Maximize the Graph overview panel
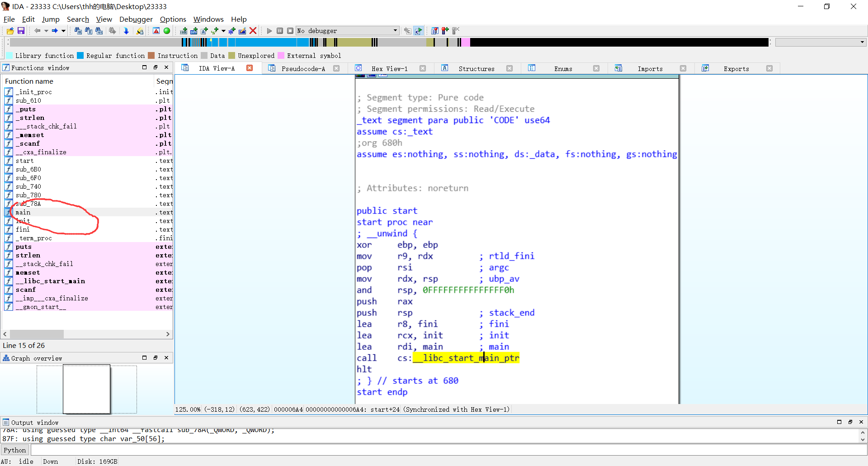Viewport: 868px width, 466px height. click(x=145, y=358)
